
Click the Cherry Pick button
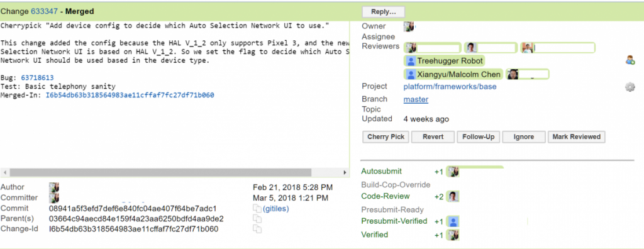(386, 137)
